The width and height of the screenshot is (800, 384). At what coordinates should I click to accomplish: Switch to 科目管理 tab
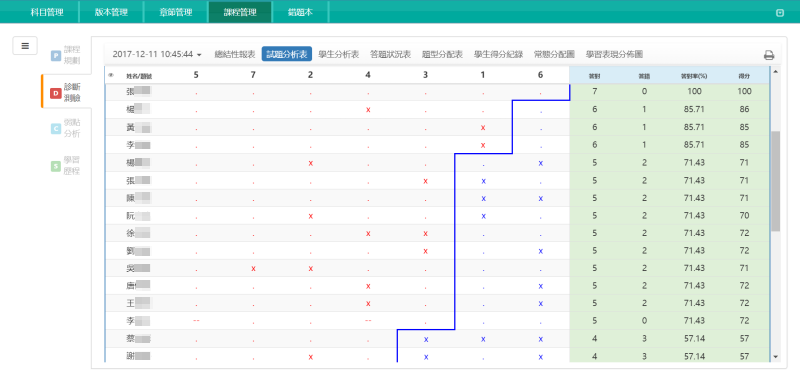pos(47,12)
